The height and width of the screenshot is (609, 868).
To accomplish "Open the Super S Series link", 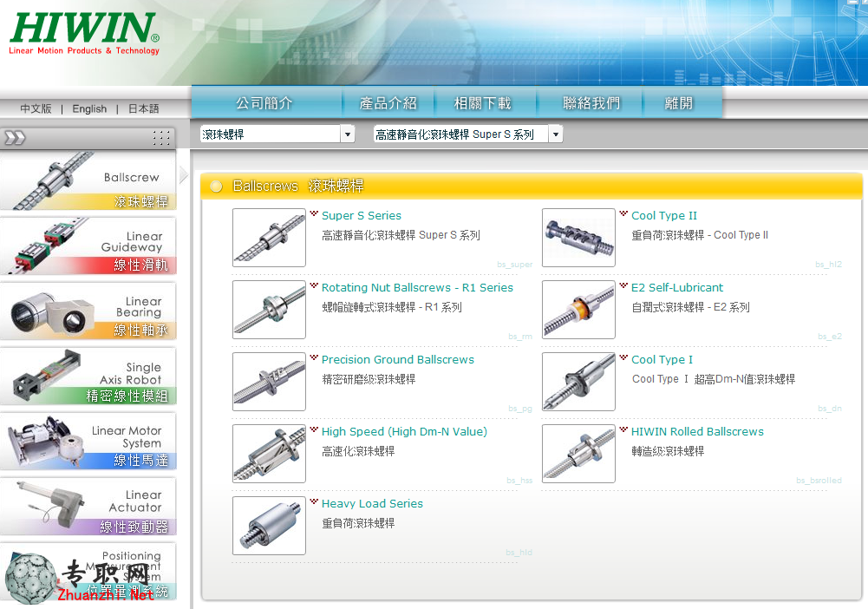I will pyautogui.click(x=362, y=216).
